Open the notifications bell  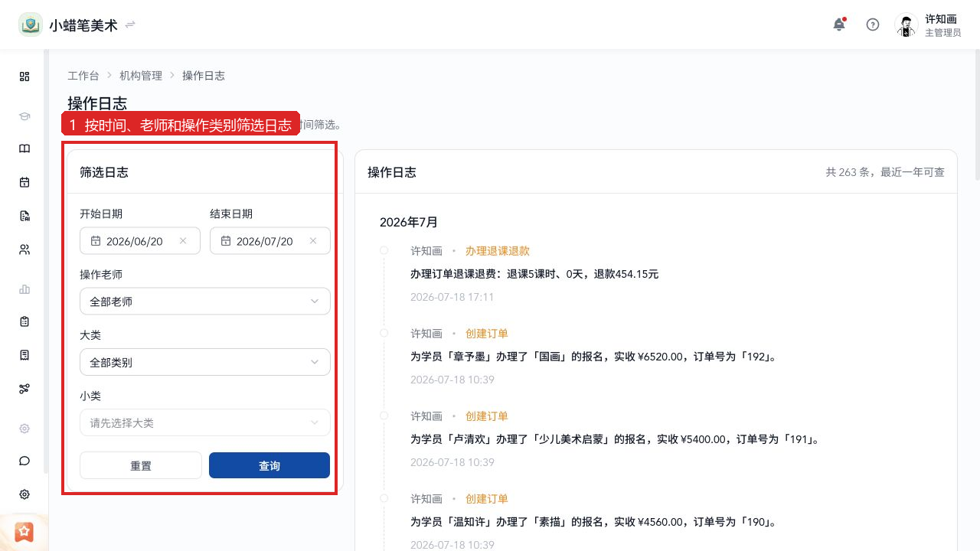tap(839, 24)
